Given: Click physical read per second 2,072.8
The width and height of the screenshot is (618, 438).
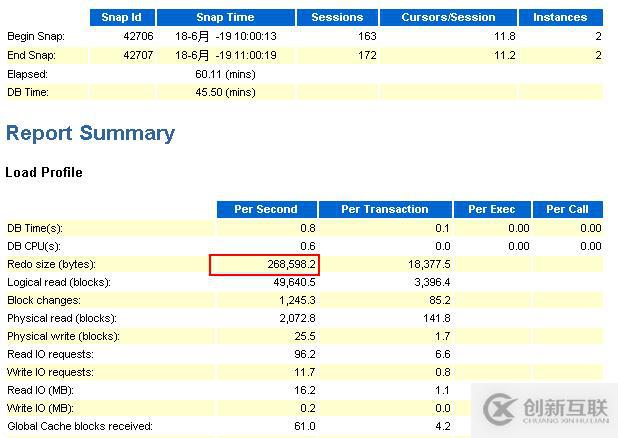Looking at the screenshot, I should (297, 318).
